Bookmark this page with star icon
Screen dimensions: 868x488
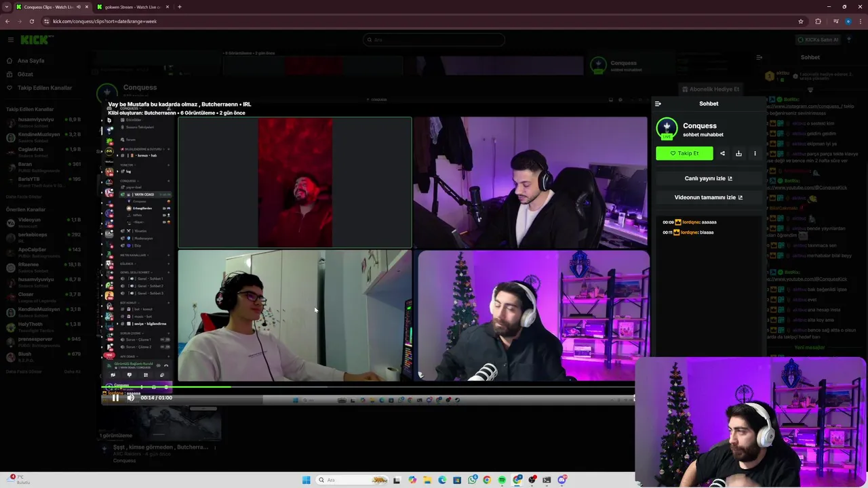click(x=801, y=21)
